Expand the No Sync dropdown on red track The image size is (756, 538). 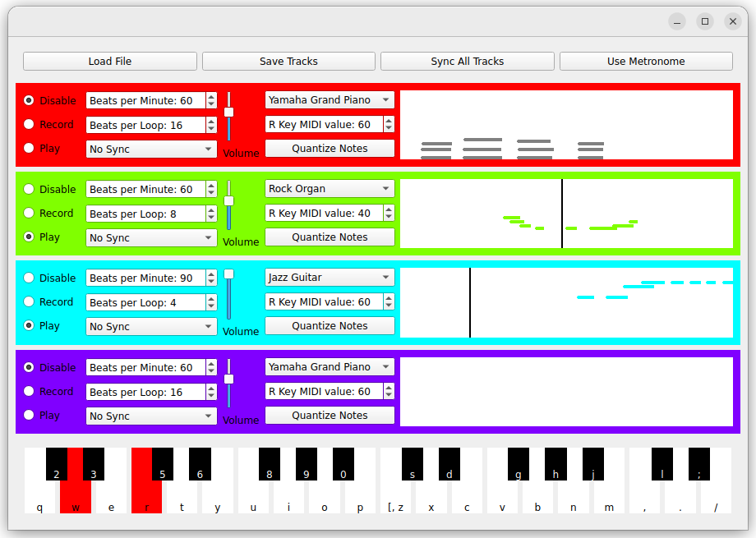tap(151, 149)
